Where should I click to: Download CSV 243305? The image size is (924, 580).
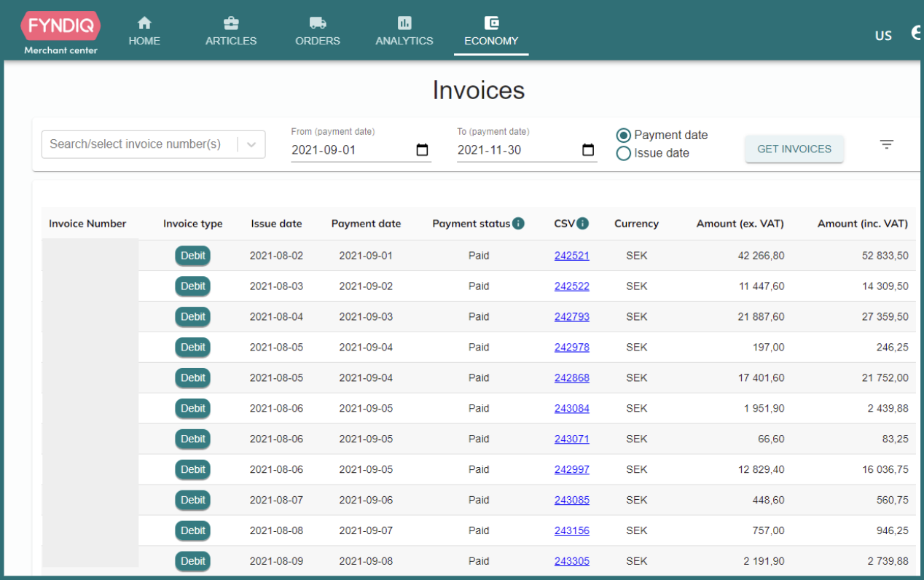572,562
